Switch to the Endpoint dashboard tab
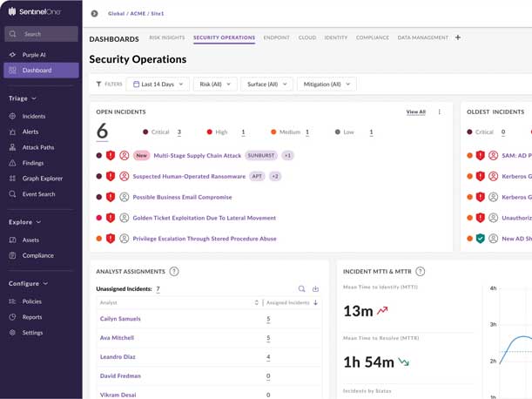Viewport: 532px width, 399px height. click(x=276, y=38)
